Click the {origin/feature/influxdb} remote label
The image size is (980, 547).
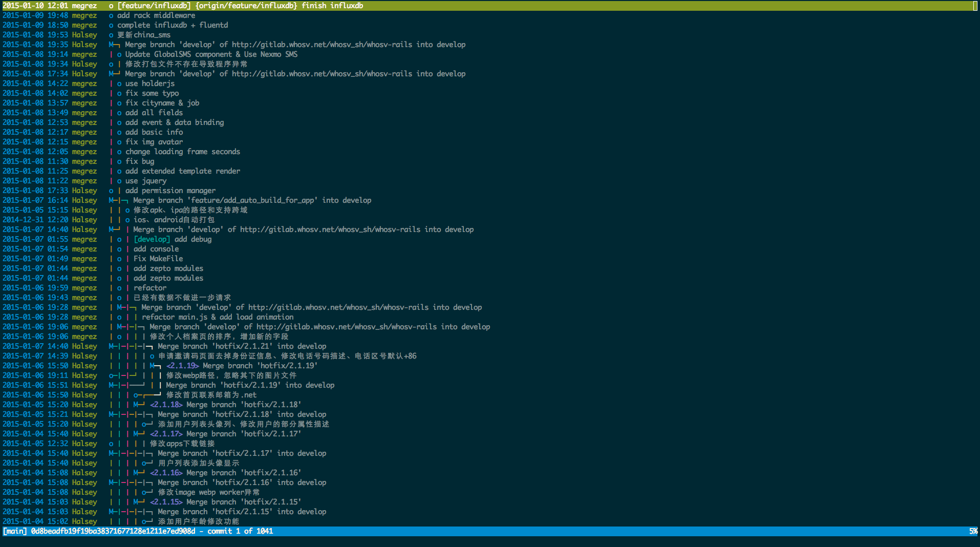(246, 6)
